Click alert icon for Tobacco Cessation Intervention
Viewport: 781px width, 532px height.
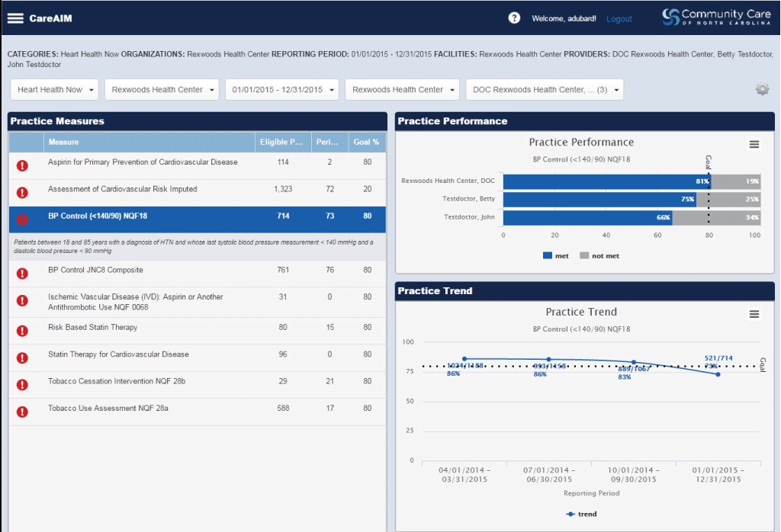[x=22, y=385]
